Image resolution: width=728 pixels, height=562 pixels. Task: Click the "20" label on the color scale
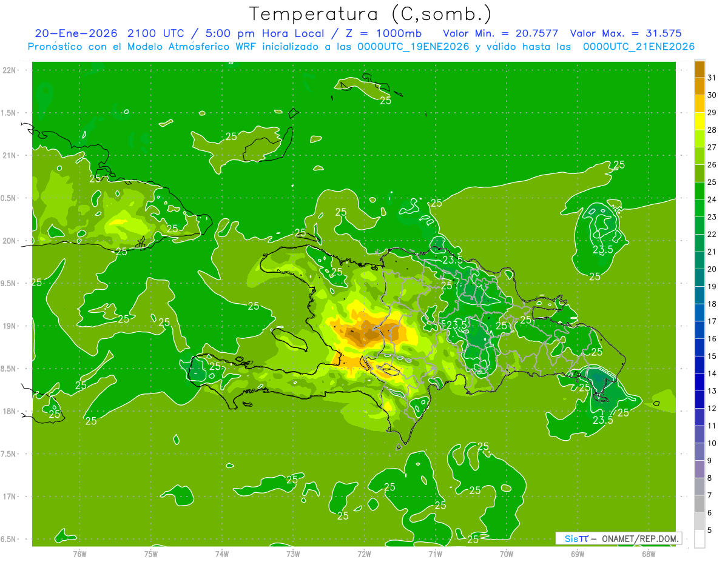pyautogui.click(x=712, y=269)
